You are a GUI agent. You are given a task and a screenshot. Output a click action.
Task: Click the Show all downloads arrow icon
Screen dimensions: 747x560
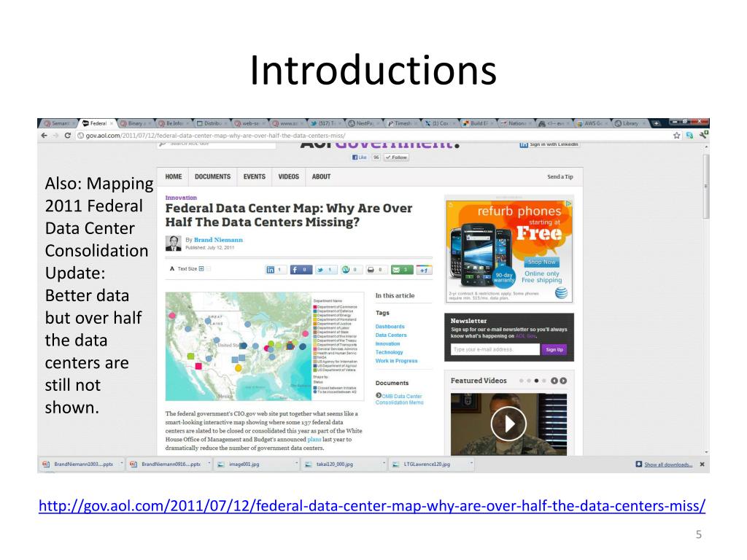pyautogui.click(x=638, y=464)
